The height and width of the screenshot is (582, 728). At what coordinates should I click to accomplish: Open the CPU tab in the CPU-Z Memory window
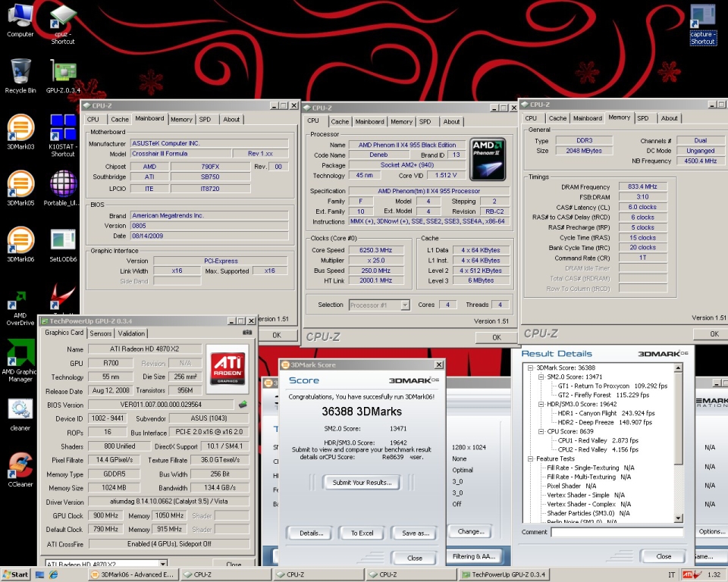click(x=531, y=118)
